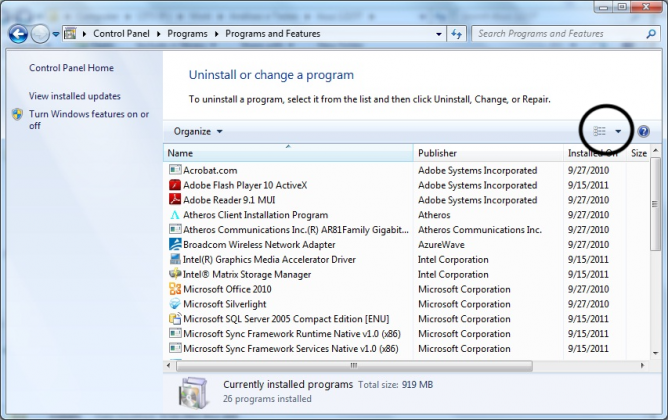Sort by the Publisher column header
Image resolution: width=668 pixels, height=420 pixels.
488,153
